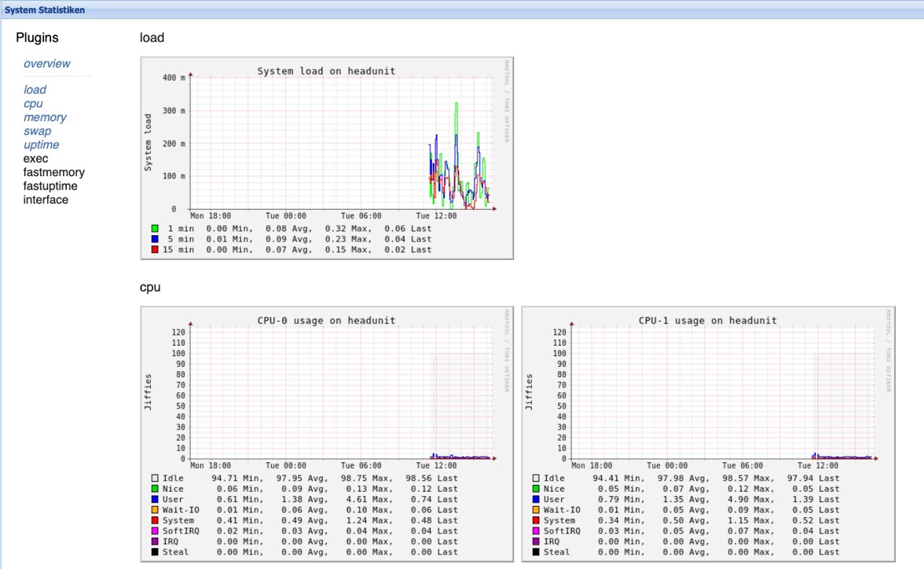924x569 pixels.
Task: Click the System load on headunit graph
Action: (x=326, y=157)
